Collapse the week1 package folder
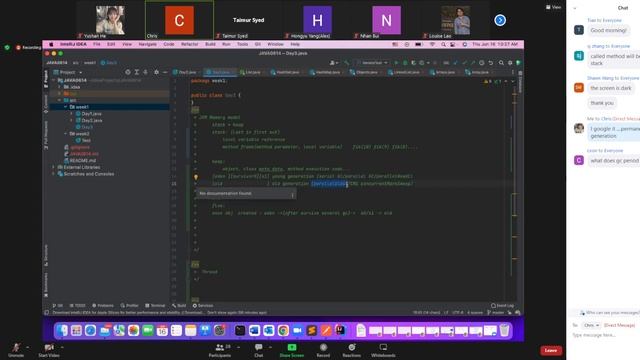This screenshot has width=640, height=360. [x=65, y=107]
